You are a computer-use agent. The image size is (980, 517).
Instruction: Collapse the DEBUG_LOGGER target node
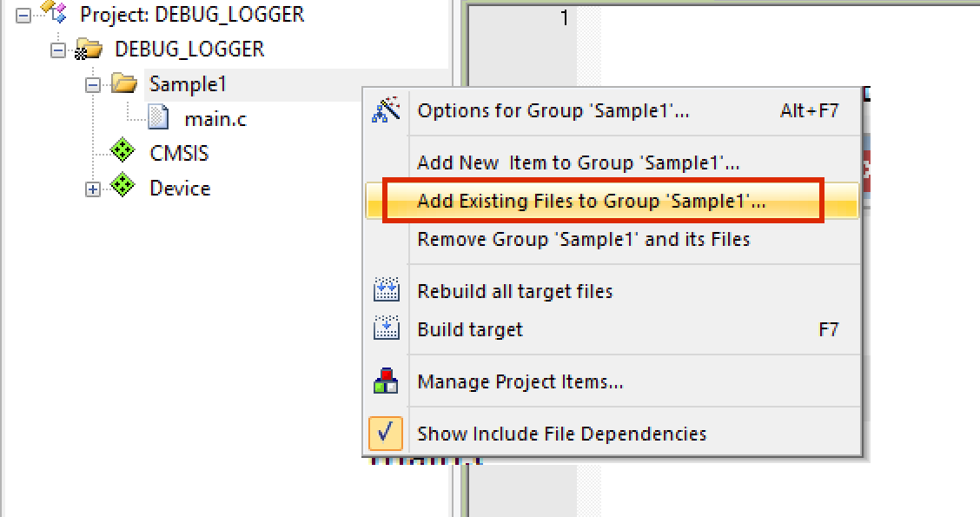coord(58,50)
